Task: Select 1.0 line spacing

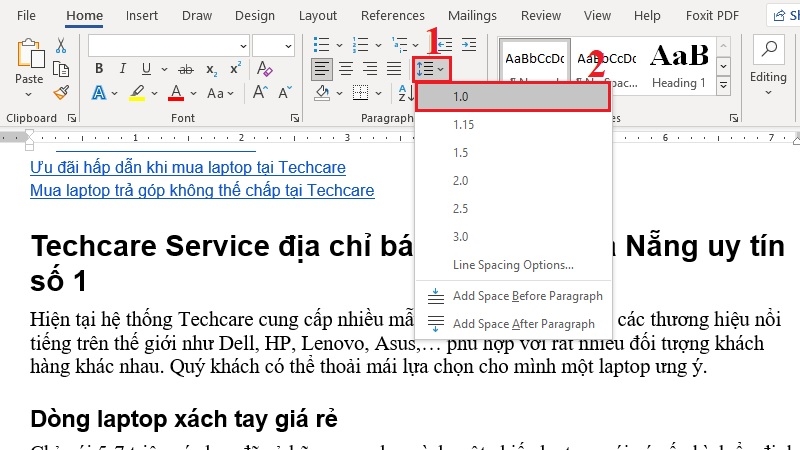Action: (x=513, y=96)
